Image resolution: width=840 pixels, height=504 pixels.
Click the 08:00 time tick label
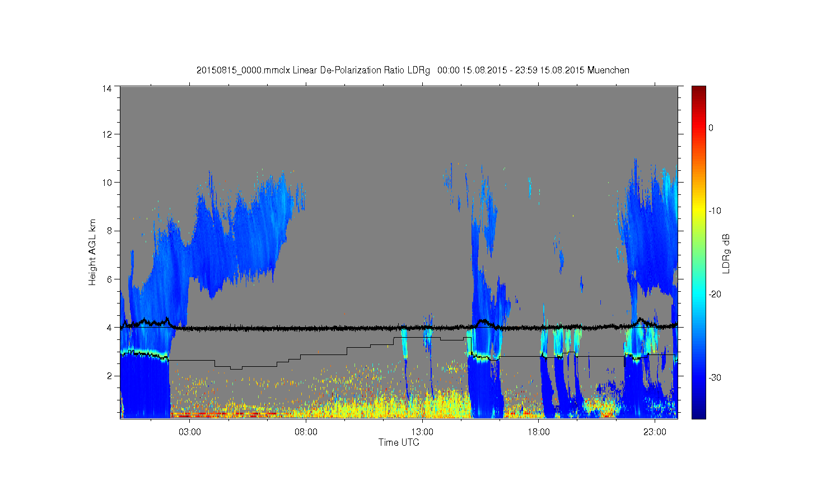pos(306,432)
